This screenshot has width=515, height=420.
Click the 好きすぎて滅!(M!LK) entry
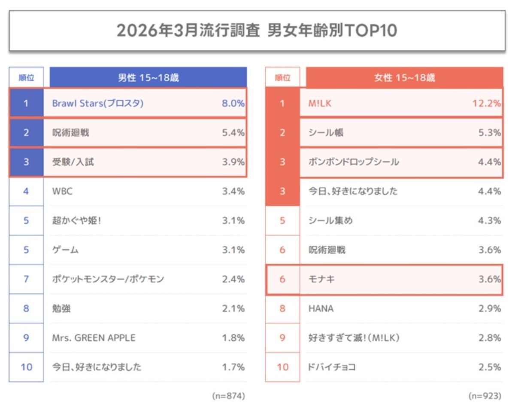pos(354,338)
